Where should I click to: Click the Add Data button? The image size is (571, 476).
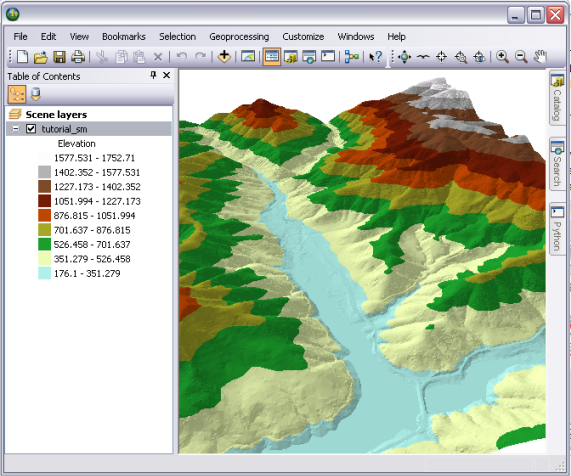coord(224,57)
